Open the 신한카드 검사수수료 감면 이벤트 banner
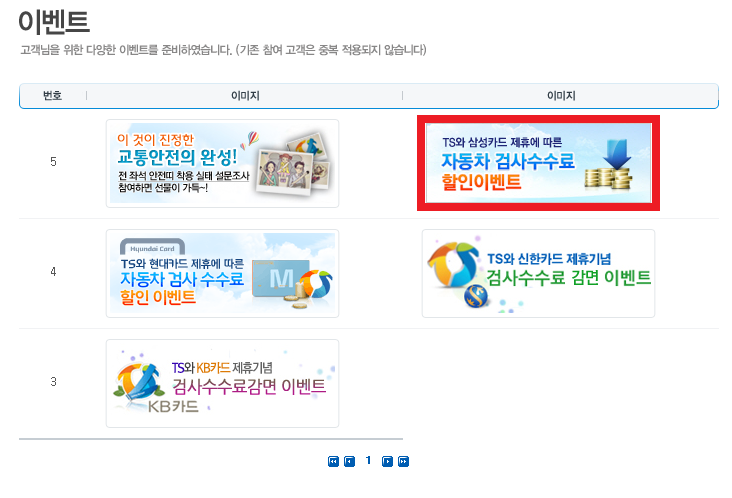 (538, 274)
